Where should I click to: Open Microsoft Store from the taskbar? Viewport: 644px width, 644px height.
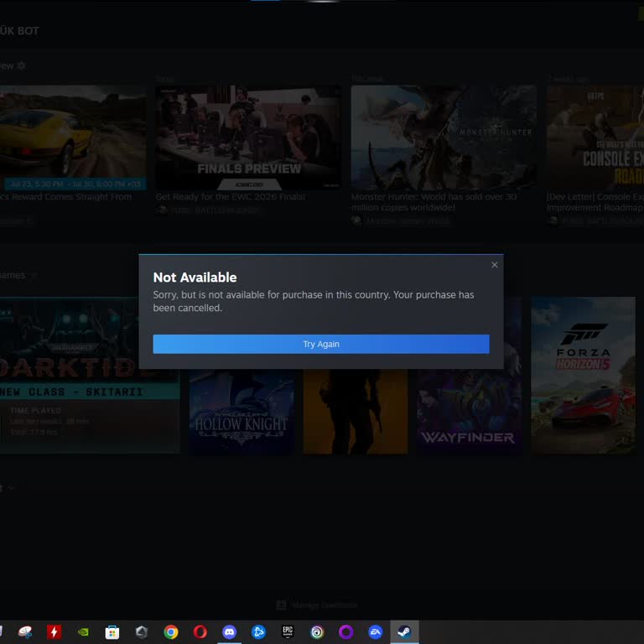click(x=112, y=632)
